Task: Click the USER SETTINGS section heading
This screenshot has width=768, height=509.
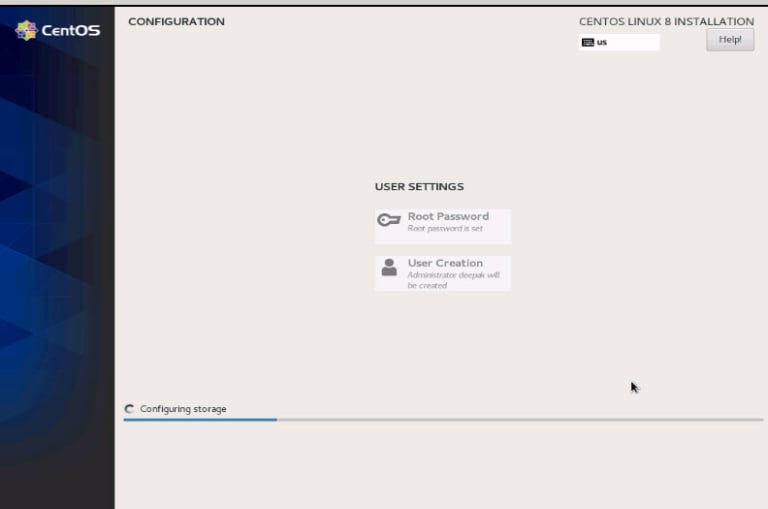Action: 419,187
